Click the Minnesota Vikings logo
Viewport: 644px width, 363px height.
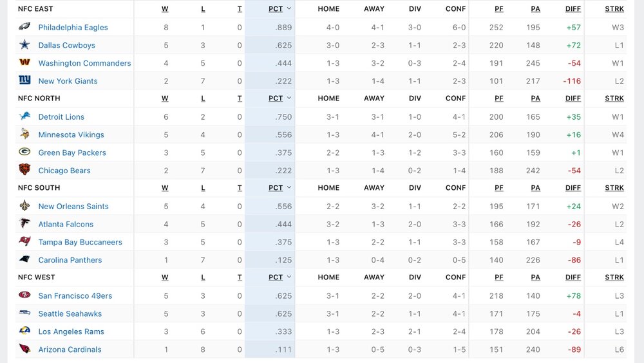click(x=24, y=135)
